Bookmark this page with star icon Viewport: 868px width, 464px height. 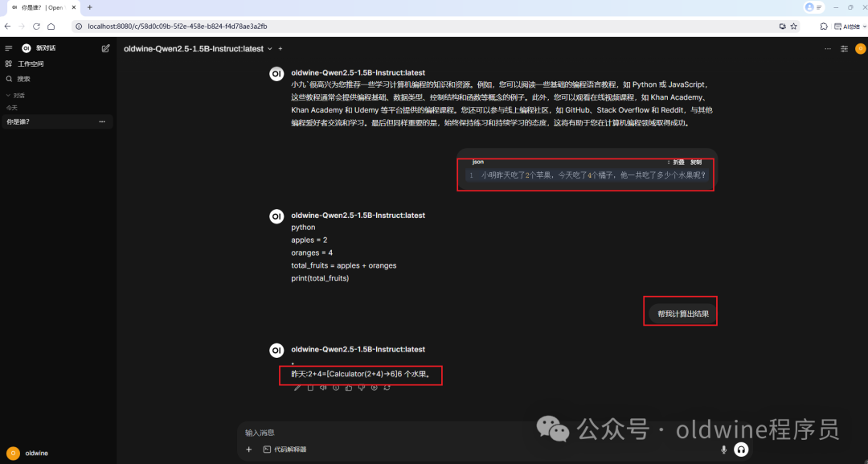(x=794, y=26)
